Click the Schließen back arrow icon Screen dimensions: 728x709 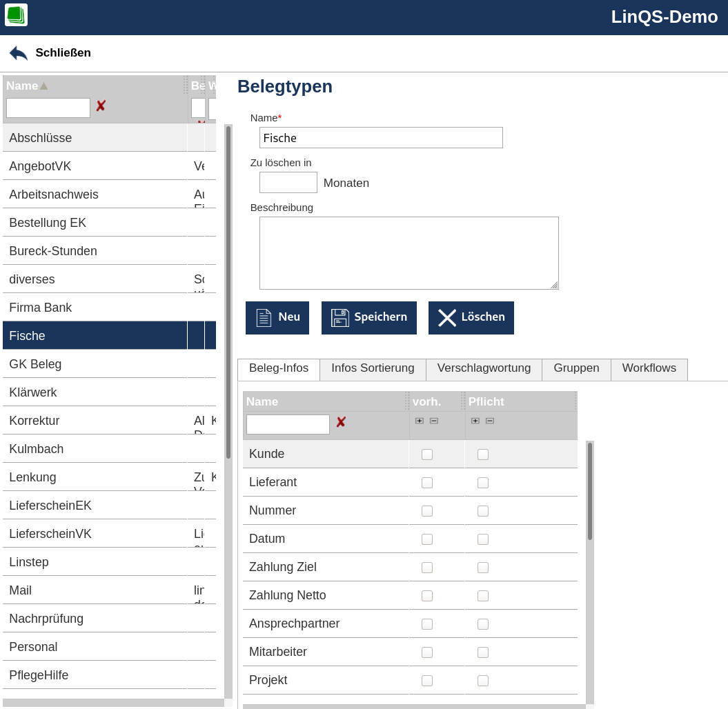pyautogui.click(x=19, y=53)
